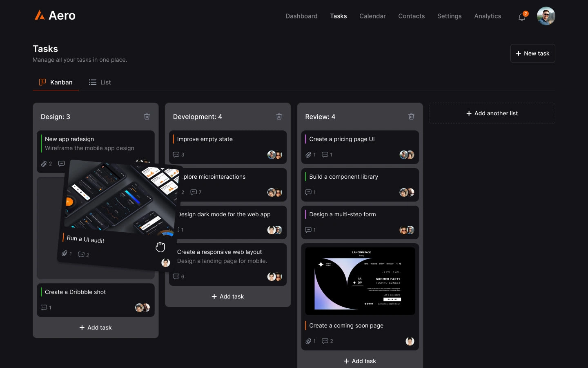Navigate to Settings
The width and height of the screenshot is (588, 368).
(x=450, y=16)
